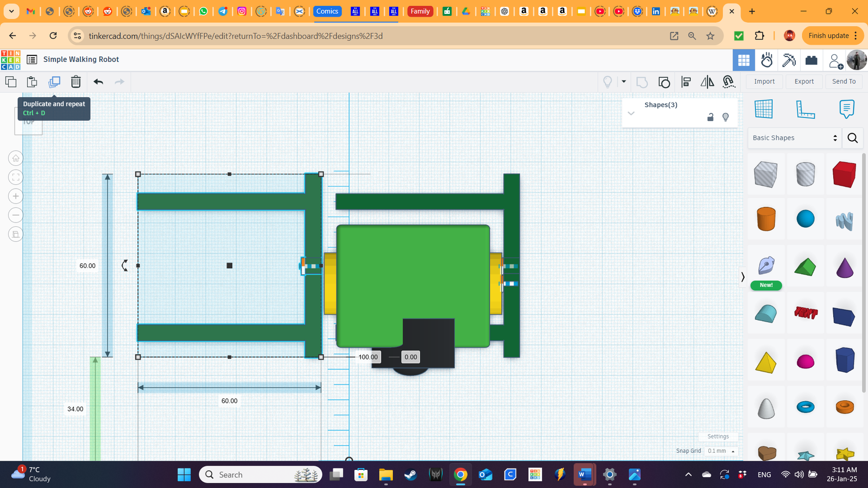The height and width of the screenshot is (488, 868).
Task: Pick the purple Cone shape
Action: pyautogui.click(x=844, y=267)
